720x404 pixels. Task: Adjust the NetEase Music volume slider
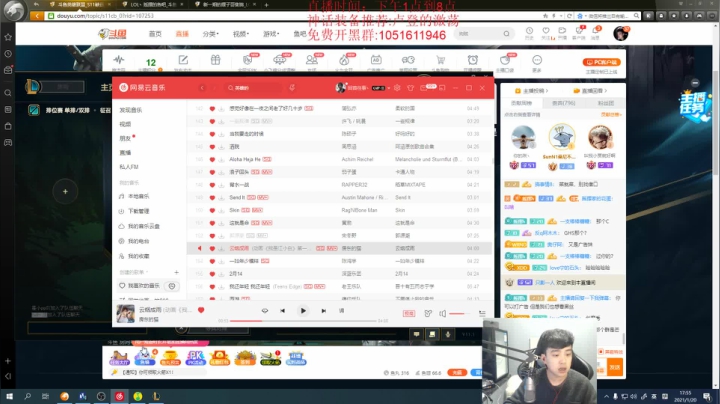(x=460, y=314)
